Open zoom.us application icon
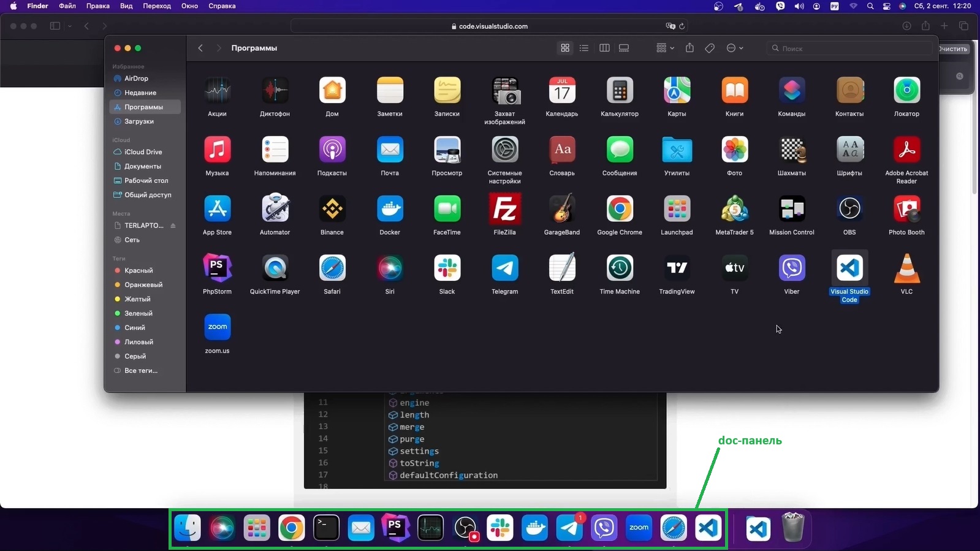This screenshot has width=980, height=551. pyautogui.click(x=217, y=327)
